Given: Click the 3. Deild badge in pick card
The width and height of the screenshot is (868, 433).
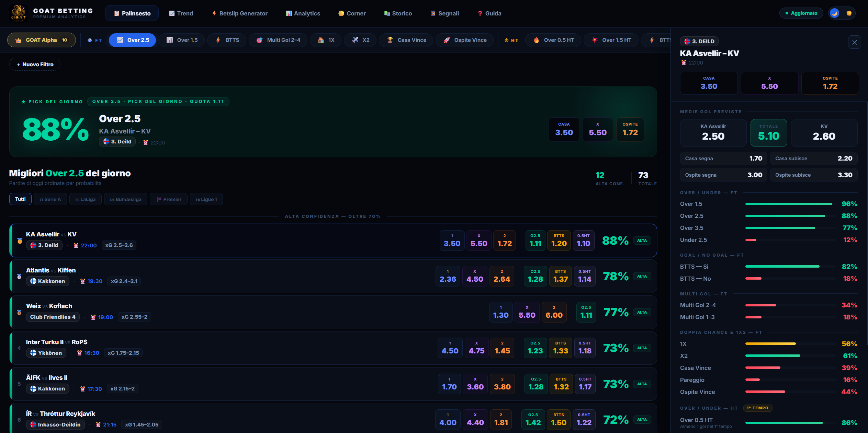Looking at the screenshot, I should 117,142.
